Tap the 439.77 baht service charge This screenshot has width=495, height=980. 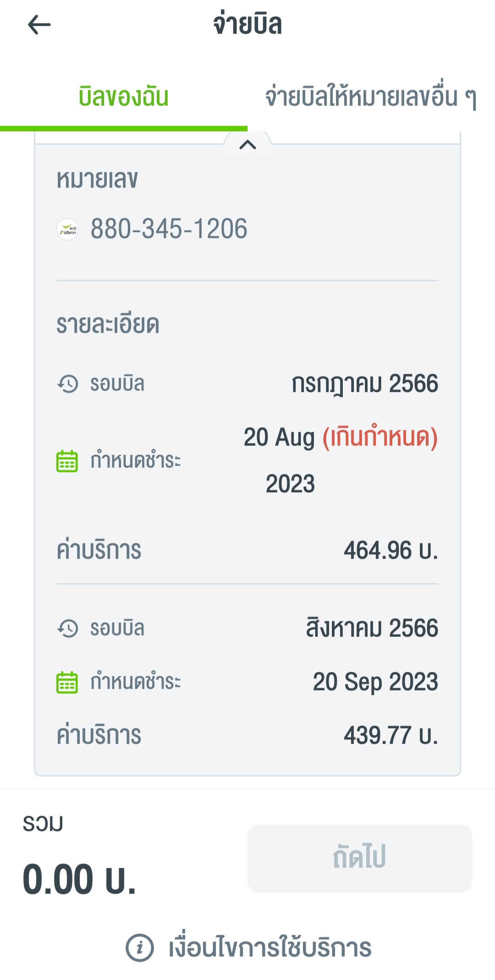pyautogui.click(x=390, y=735)
